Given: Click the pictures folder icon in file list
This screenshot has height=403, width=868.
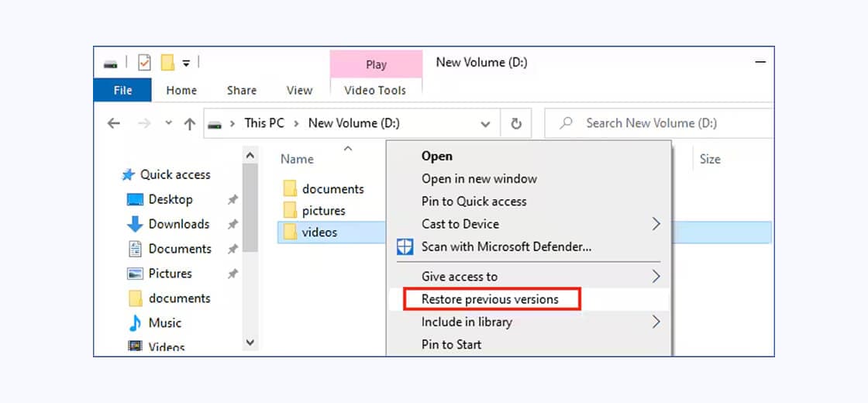Looking at the screenshot, I should pos(290,210).
